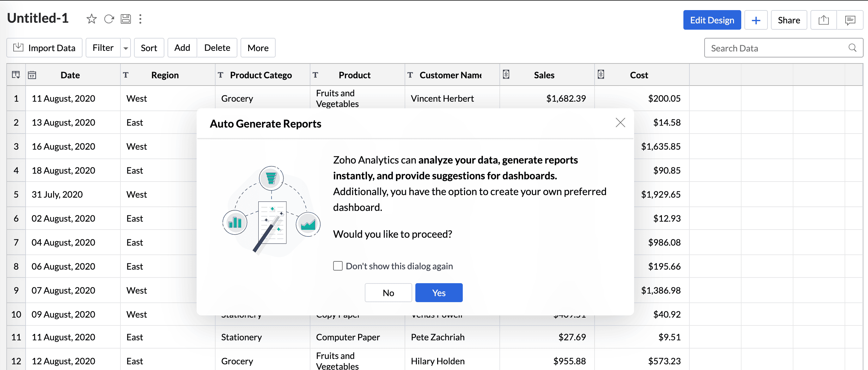Click the West cell in row 3

pos(158,146)
